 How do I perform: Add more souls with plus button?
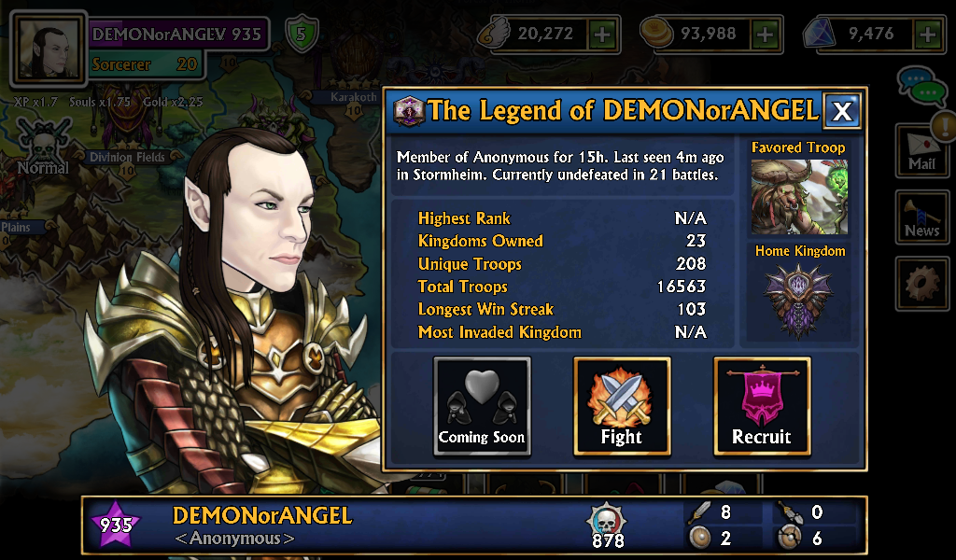coord(602,35)
